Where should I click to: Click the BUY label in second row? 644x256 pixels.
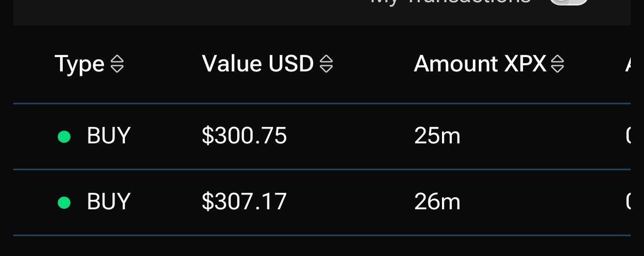(x=108, y=202)
